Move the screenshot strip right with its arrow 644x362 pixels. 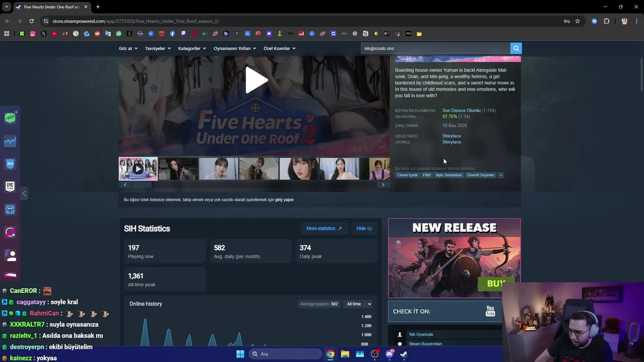383,185
